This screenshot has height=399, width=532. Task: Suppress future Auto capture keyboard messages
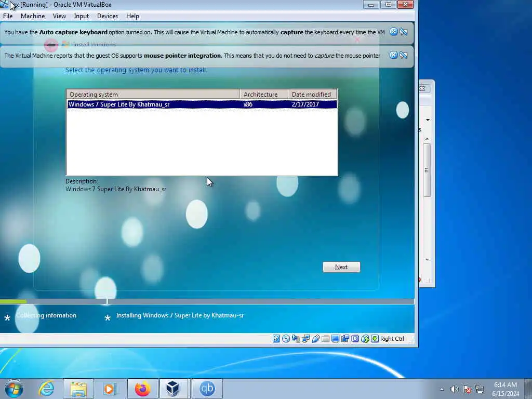pos(403,32)
